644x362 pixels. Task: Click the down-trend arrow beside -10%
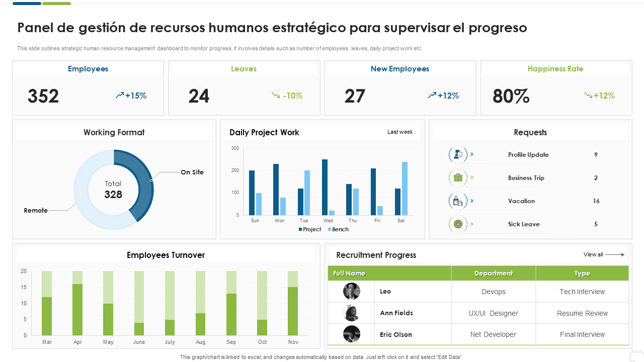[276, 95]
